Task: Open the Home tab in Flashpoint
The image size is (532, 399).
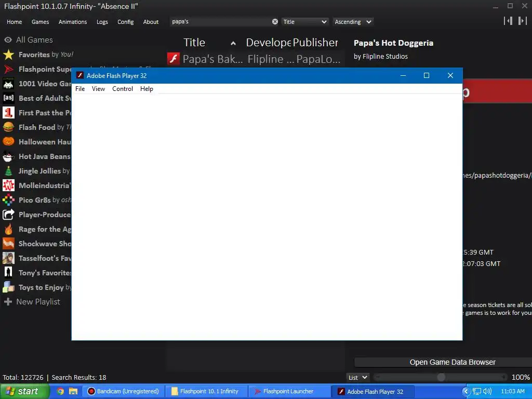Action: point(14,22)
